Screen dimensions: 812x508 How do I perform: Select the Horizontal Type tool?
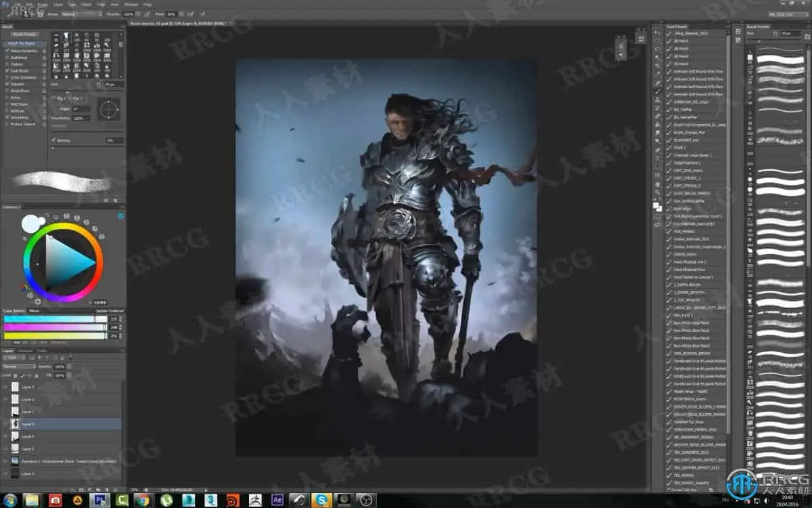656,158
